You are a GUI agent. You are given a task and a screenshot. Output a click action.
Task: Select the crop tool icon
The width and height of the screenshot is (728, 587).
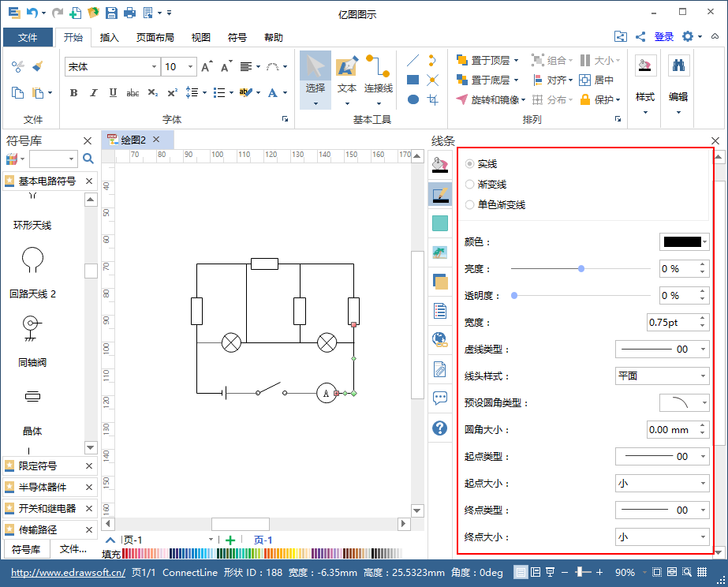point(433,99)
